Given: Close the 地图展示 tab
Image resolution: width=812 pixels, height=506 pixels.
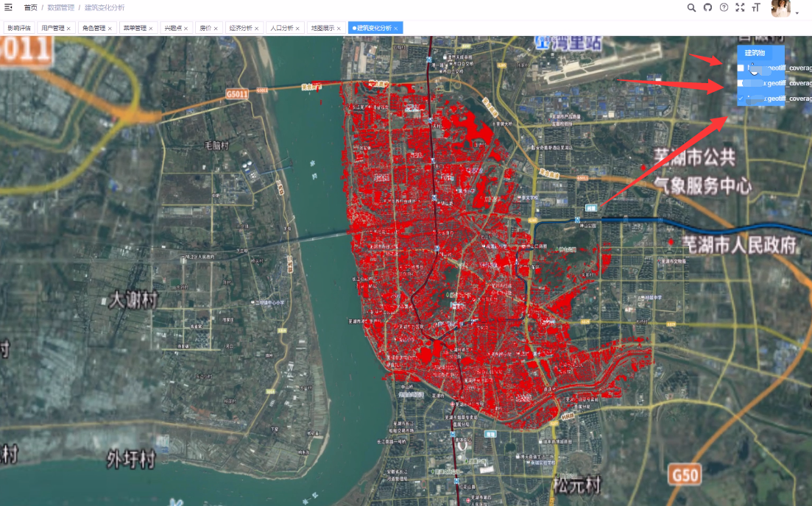Looking at the screenshot, I should point(339,29).
